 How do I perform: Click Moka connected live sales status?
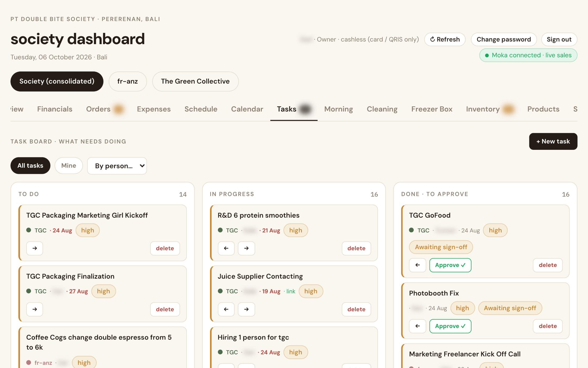point(528,55)
